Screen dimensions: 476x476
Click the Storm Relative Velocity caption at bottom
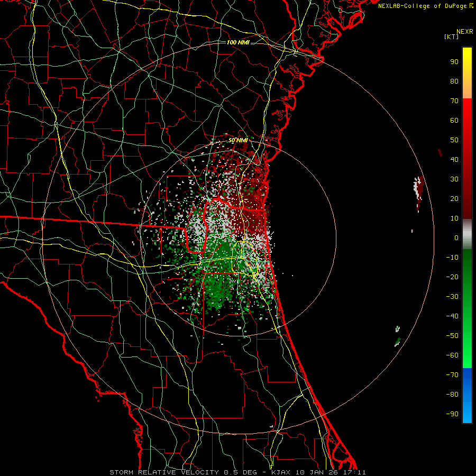coord(237,472)
